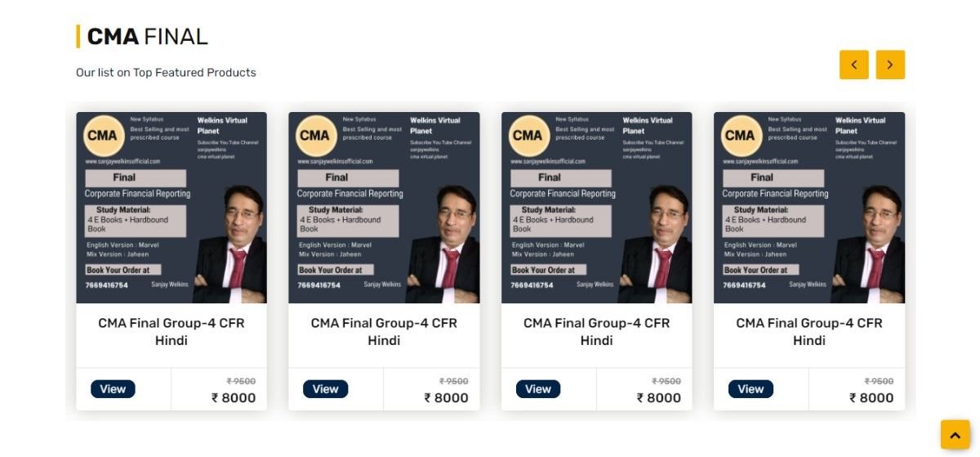
Task: Click the CMA logo circle on first thumbnail
Action: pyautogui.click(x=103, y=136)
